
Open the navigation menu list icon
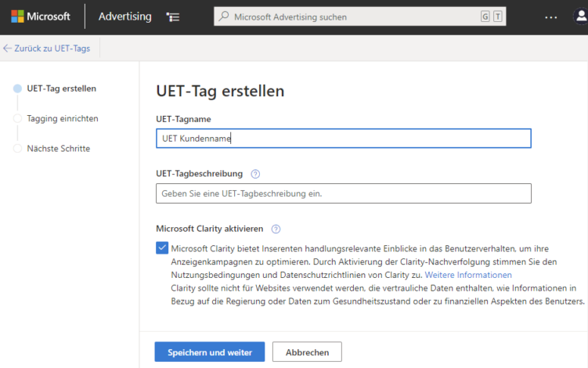coord(173,17)
